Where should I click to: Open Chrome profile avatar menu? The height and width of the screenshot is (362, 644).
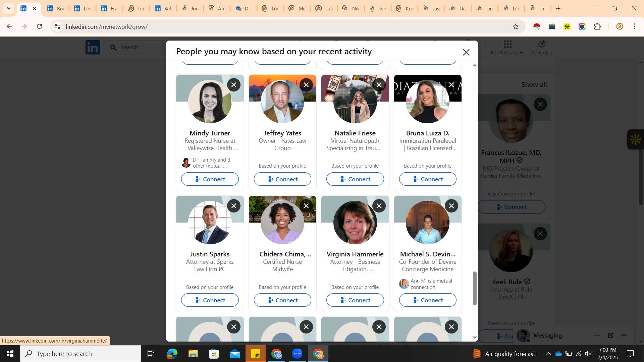point(620,26)
